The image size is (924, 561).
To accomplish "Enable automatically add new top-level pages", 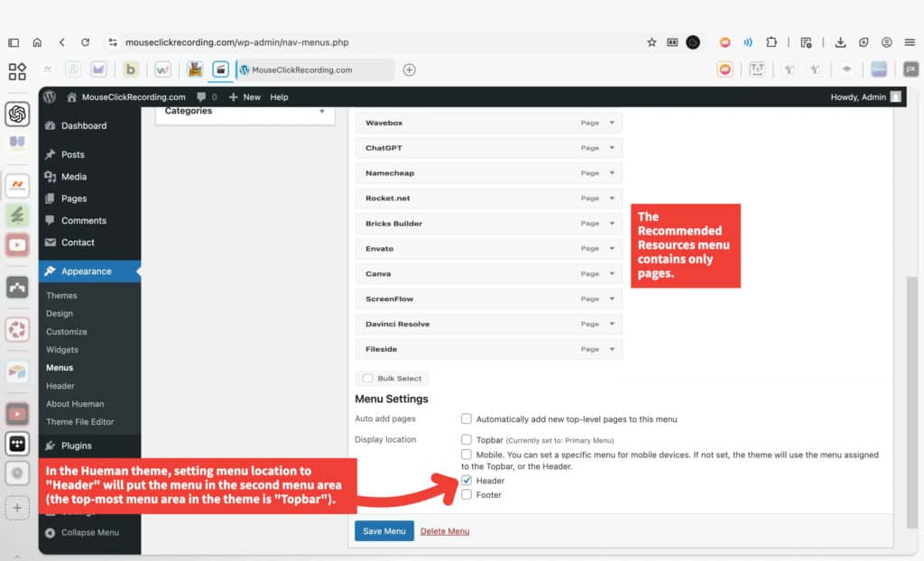I will click(x=467, y=418).
